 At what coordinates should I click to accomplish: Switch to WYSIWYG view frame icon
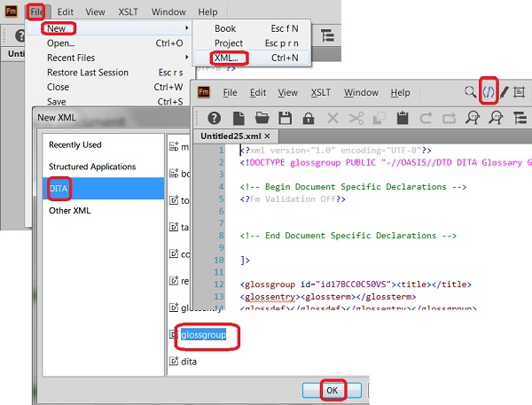click(519, 92)
